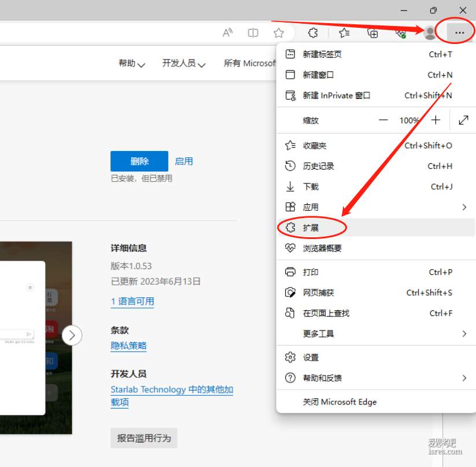Click 已更新 2023年6月13日 text
This screenshot has width=476, height=467.
[x=156, y=281]
